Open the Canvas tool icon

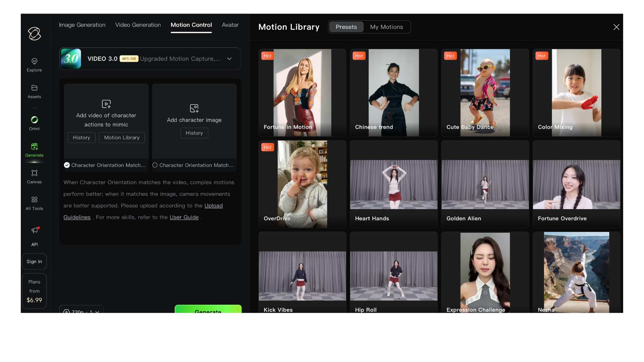(34, 173)
